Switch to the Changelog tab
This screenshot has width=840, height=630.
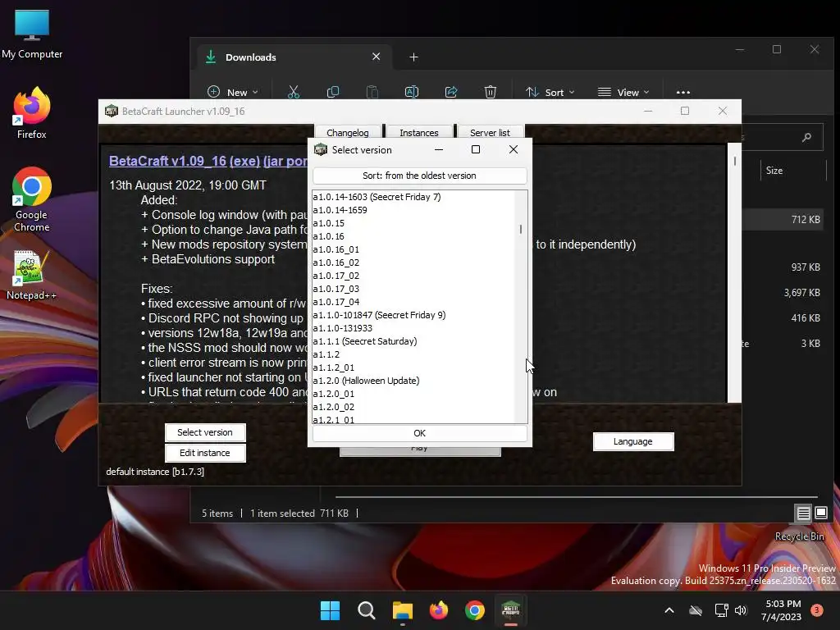(348, 132)
